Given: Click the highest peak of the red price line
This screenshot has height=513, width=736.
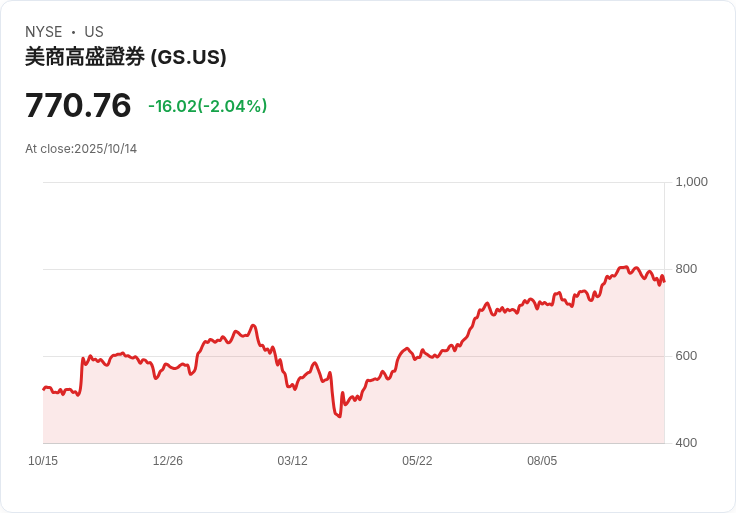Looking at the screenshot, I should tap(625, 267).
